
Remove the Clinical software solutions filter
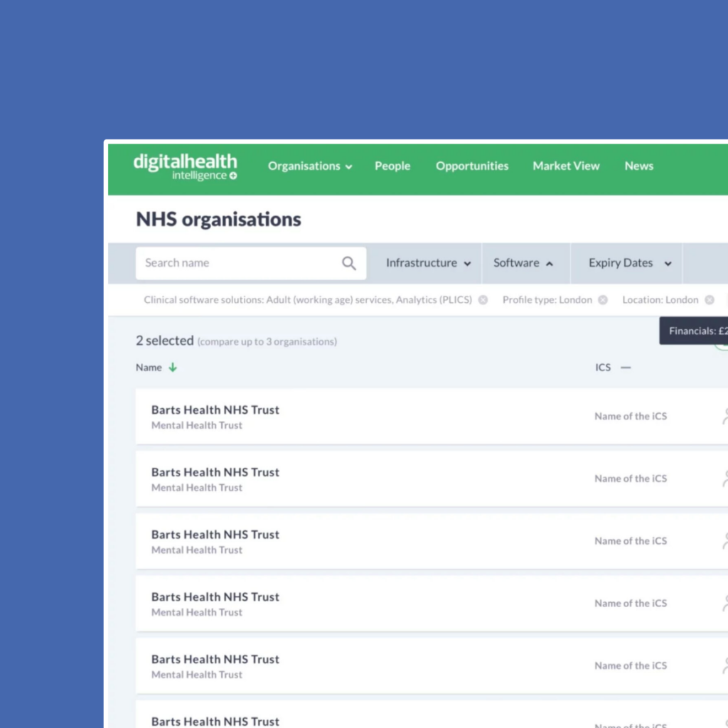point(483,300)
